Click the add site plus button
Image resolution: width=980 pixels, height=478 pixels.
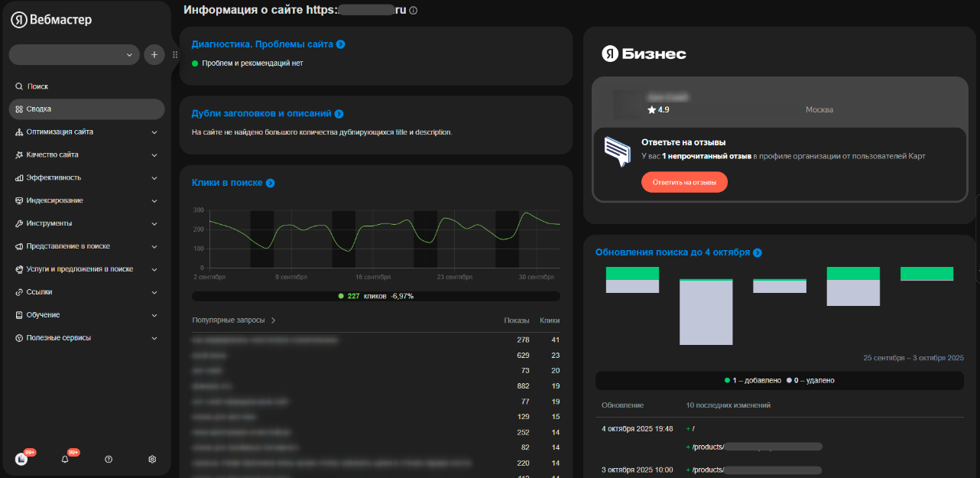[154, 55]
